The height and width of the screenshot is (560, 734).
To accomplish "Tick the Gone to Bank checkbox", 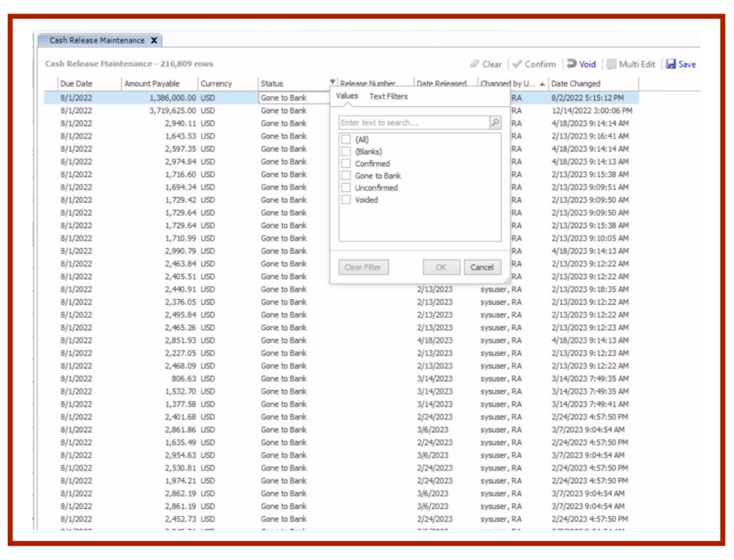I will [x=346, y=176].
